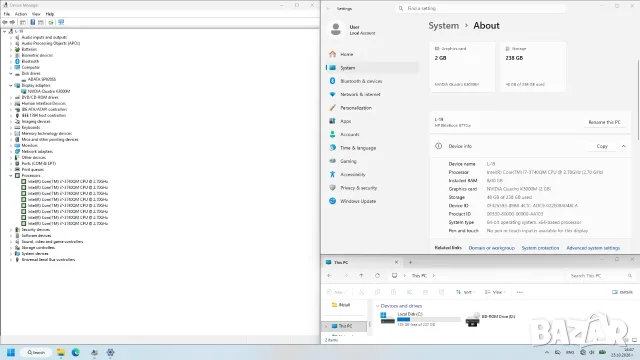Open Network & internet settings
The width and height of the screenshot is (640, 360).
click(x=360, y=94)
